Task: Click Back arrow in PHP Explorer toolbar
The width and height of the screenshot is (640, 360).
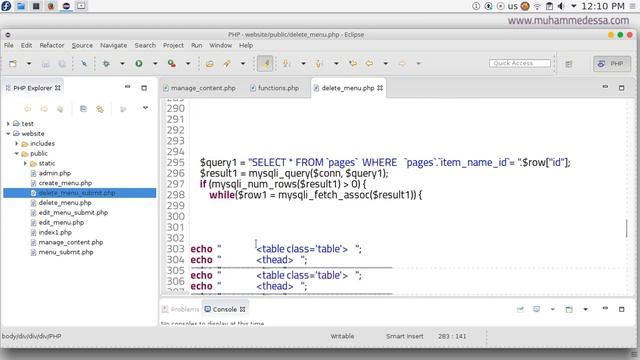Action: (28, 109)
